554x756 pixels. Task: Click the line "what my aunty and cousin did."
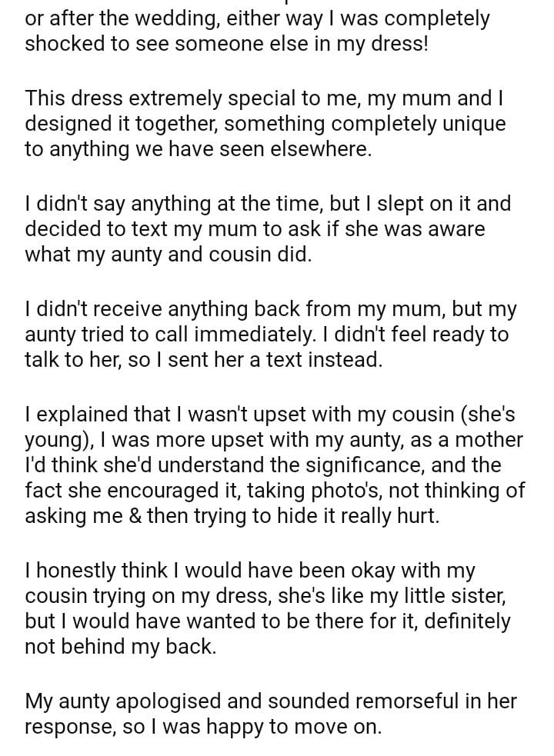[168, 254]
